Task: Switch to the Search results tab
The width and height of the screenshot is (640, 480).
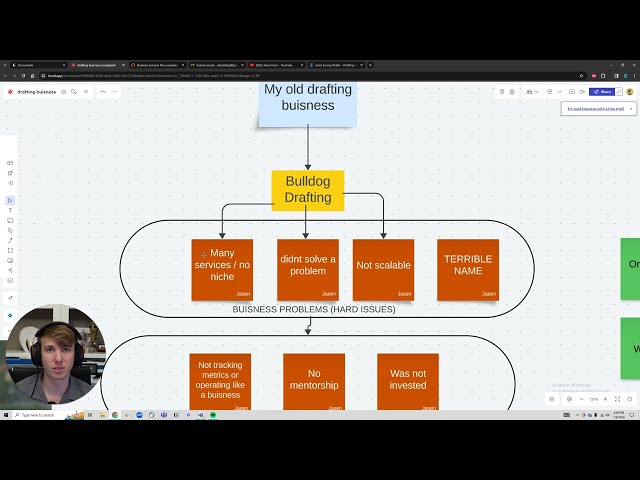Action: coord(216,65)
